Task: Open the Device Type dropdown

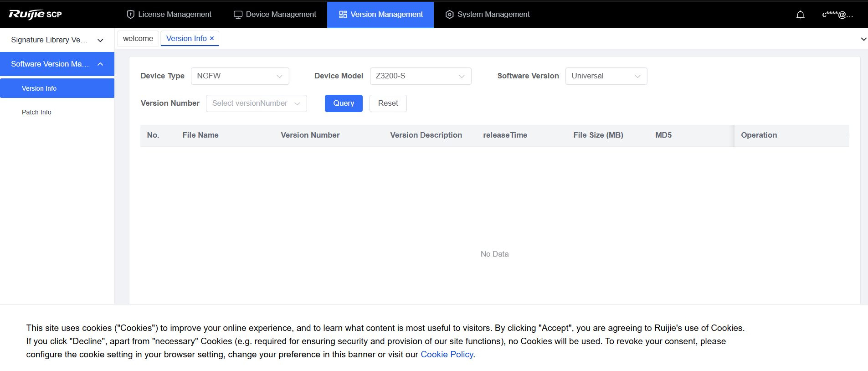Action: 240,76
